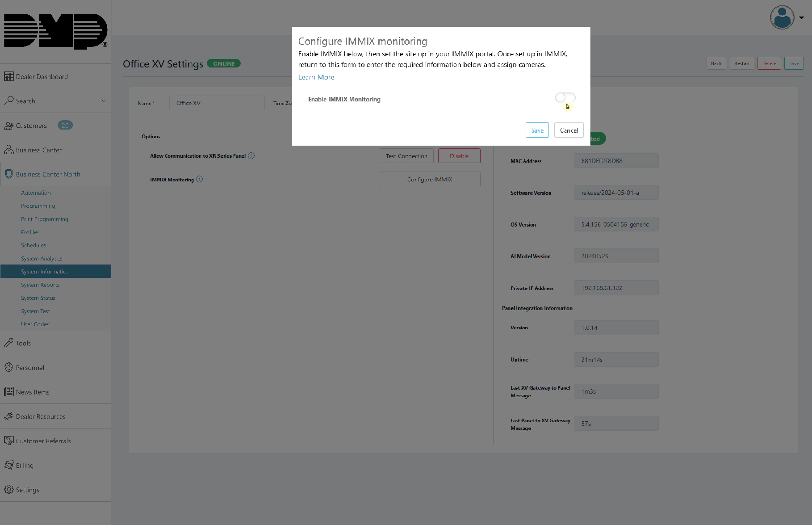Screen dimensions: 812x525
Task: Click Last Panel to XV Gateway value 57s
Action: pyautogui.click(x=616, y=424)
